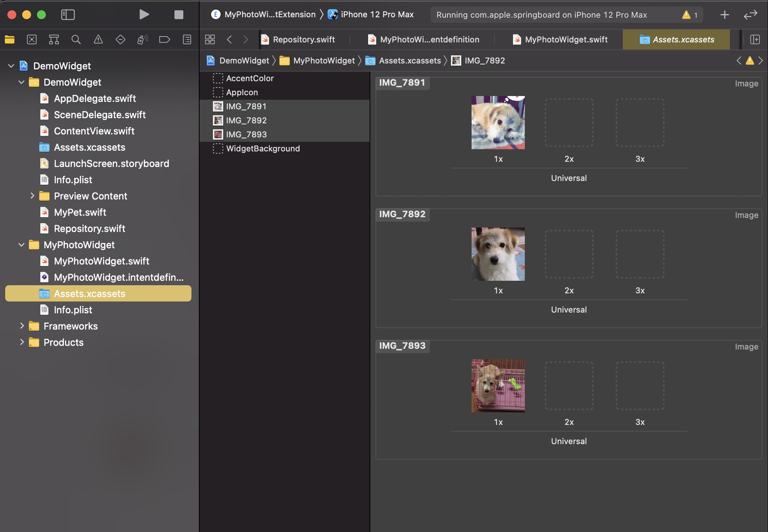Open the related items grid menu
Screen dimensions: 768x532
coord(210,40)
